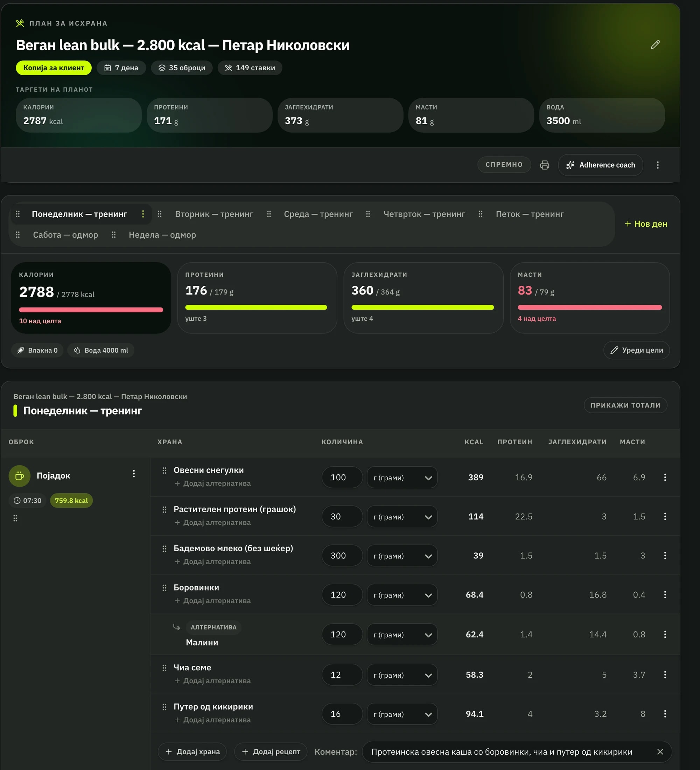
Task: Toggle the Спремно status pill
Action: tap(504, 165)
